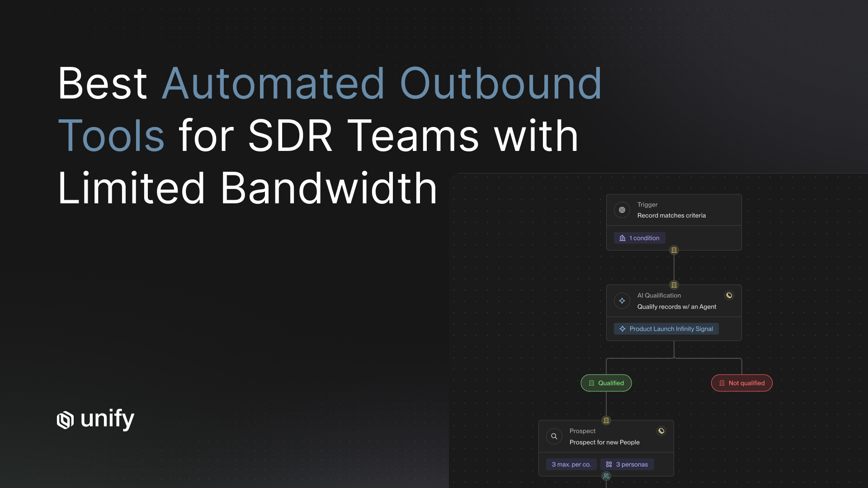
Task: Click the 3 max. per co. chip
Action: point(571,465)
